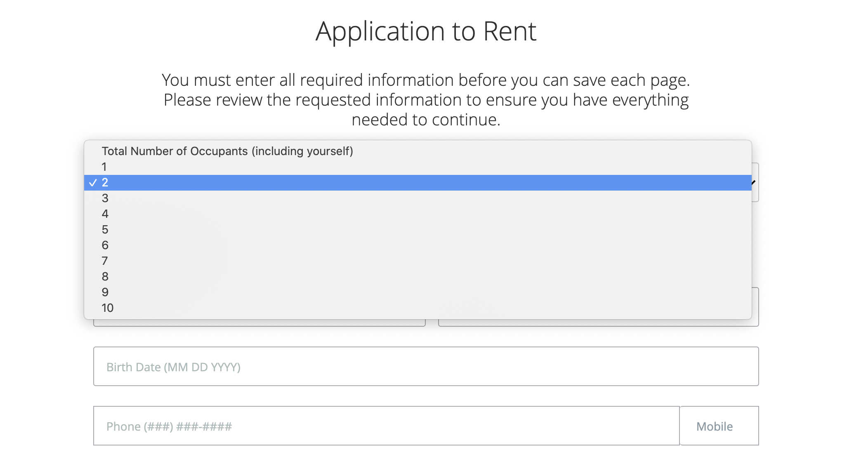Click the right name field below dropdown
The width and height of the screenshot is (868, 462).
click(598, 323)
